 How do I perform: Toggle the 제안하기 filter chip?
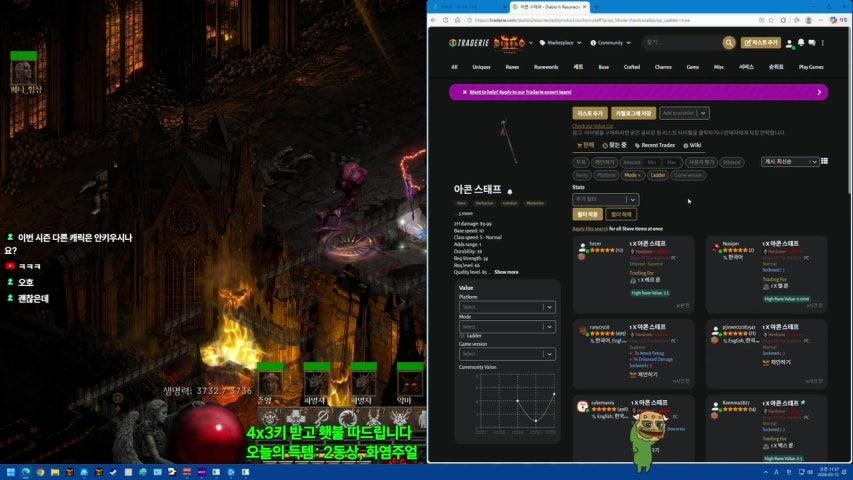(604, 162)
